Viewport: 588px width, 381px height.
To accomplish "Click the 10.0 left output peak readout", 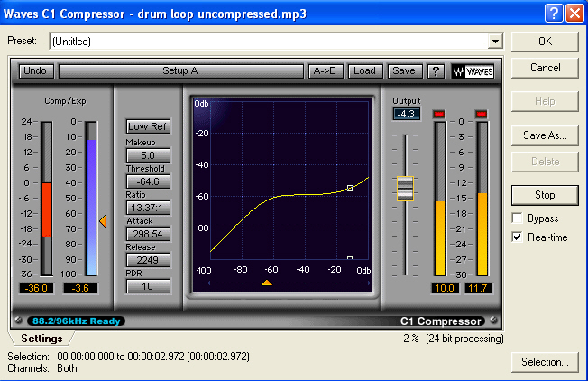I will [x=445, y=288].
